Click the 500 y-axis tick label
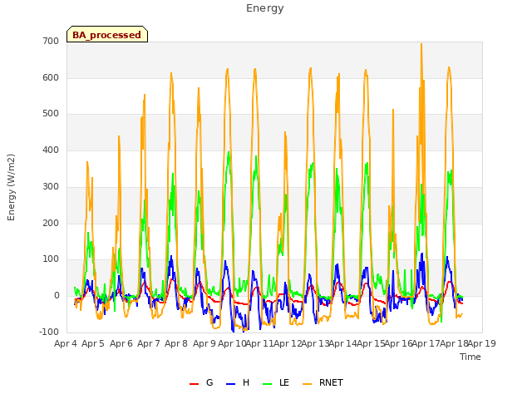532x399 pixels. point(51,114)
